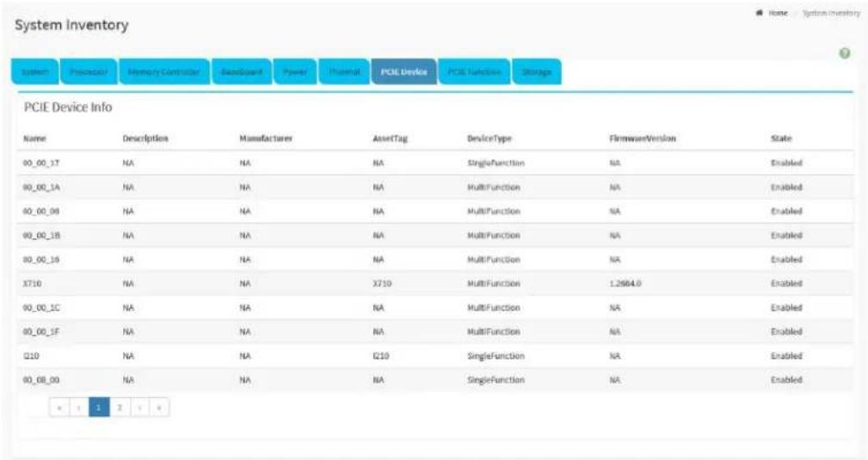Click the System Inventory page title

point(71,25)
